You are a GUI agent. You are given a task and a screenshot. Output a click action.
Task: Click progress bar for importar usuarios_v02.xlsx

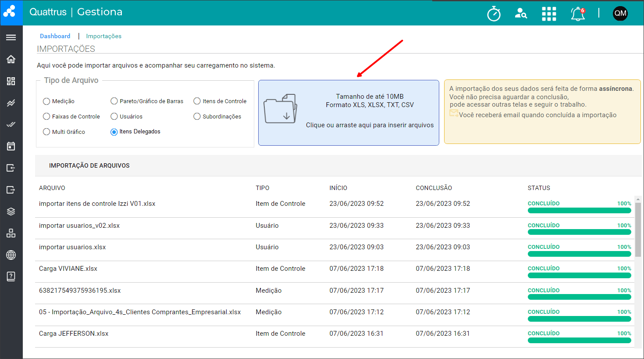tap(580, 232)
